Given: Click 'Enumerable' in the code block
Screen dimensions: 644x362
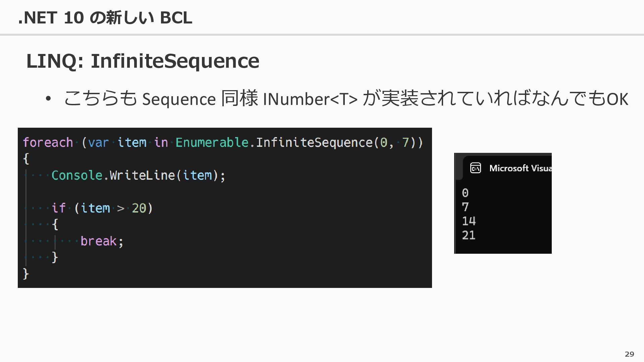Looking at the screenshot, I should [212, 142].
